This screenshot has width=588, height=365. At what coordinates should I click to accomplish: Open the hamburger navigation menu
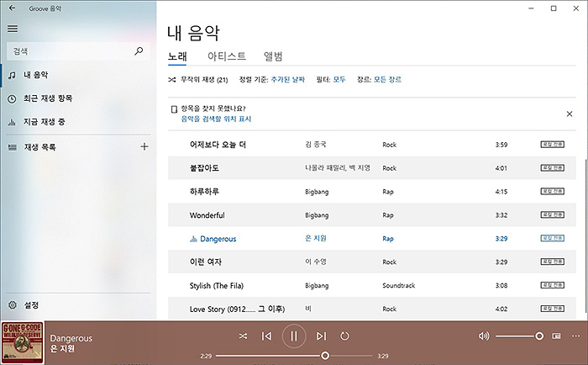[13, 29]
